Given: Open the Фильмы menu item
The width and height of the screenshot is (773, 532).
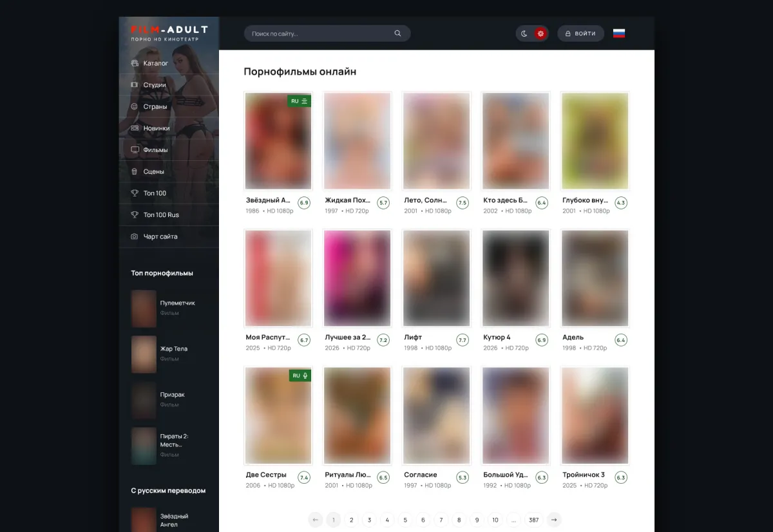Looking at the screenshot, I should tap(155, 150).
